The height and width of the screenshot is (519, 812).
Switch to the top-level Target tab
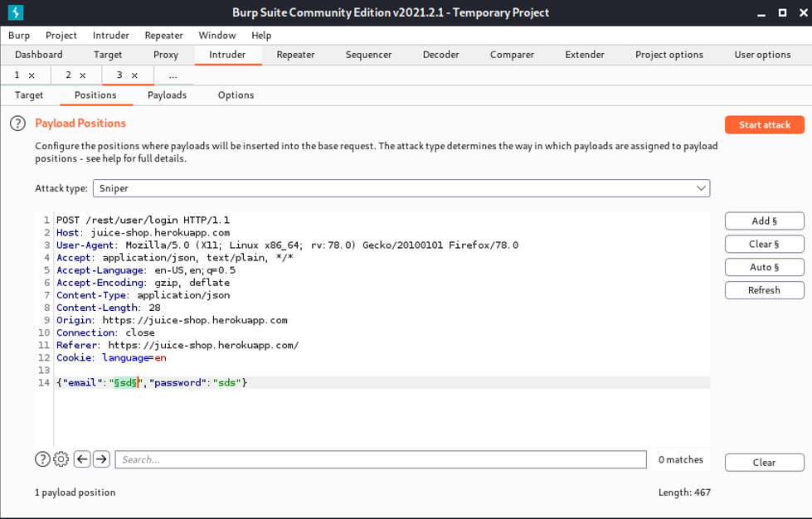(x=108, y=55)
